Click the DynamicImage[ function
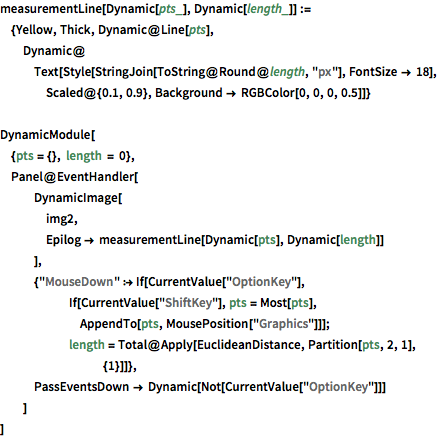This screenshot has height=438, width=438. [78, 198]
